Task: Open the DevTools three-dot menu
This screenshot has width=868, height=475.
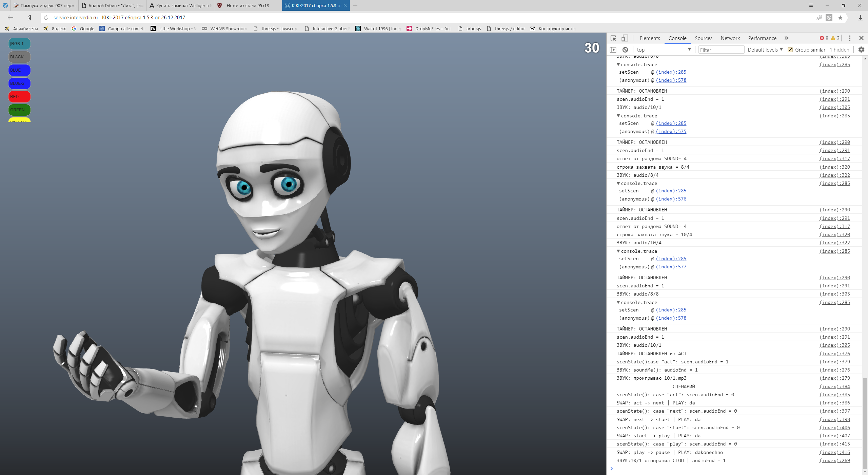Action: coord(850,38)
